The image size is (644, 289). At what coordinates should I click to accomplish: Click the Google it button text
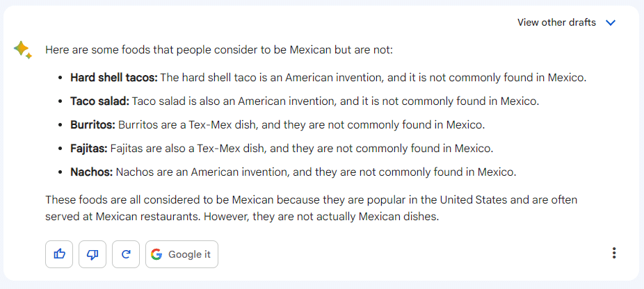point(189,254)
